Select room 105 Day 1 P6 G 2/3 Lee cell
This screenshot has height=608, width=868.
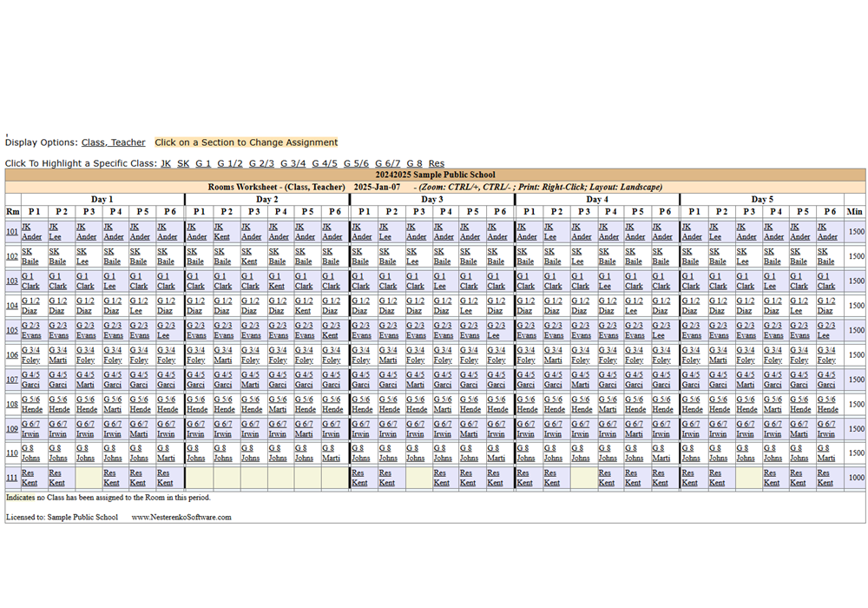tap(166, 330)
